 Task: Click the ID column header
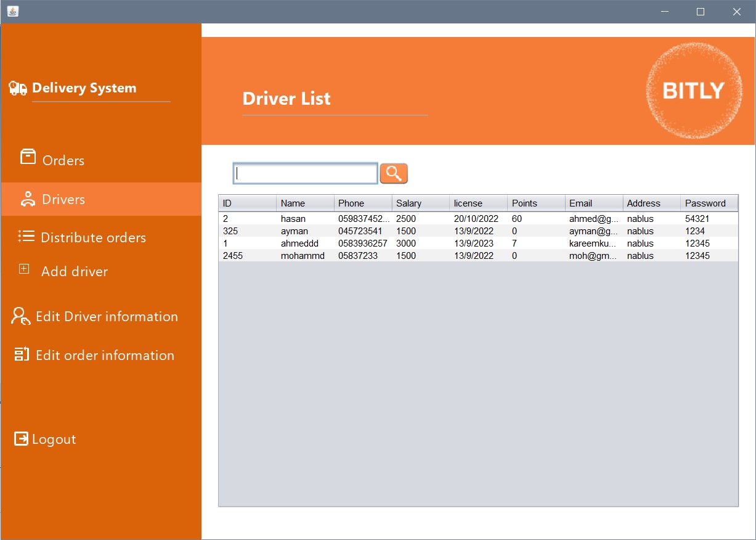tap(248, 203)
